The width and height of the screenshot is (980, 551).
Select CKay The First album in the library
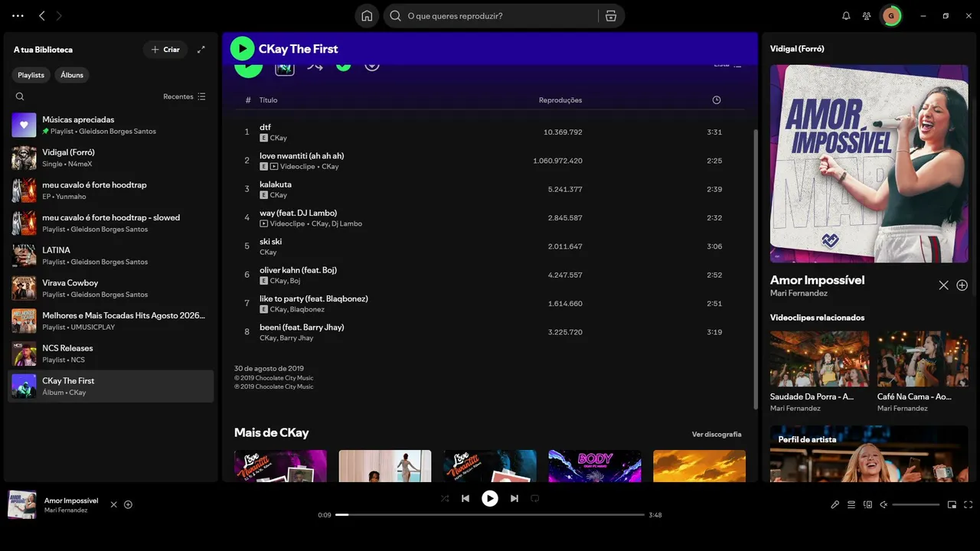[x=111, y=386]
